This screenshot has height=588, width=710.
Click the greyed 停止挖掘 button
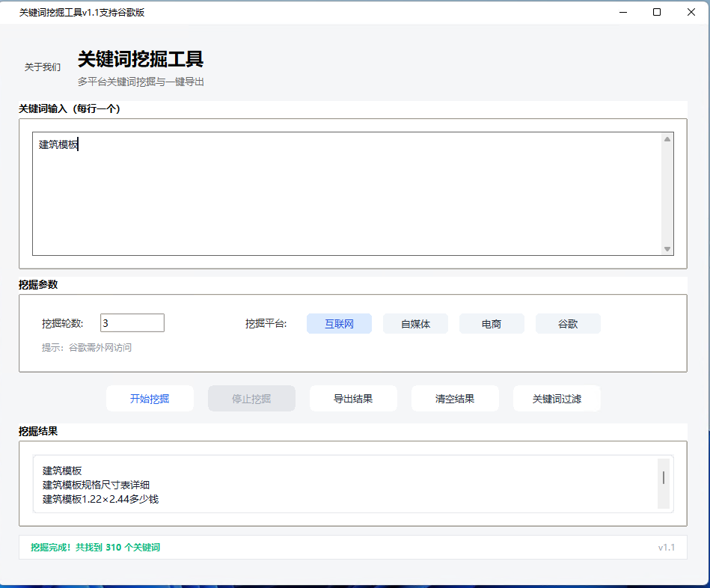coord(251,399)
